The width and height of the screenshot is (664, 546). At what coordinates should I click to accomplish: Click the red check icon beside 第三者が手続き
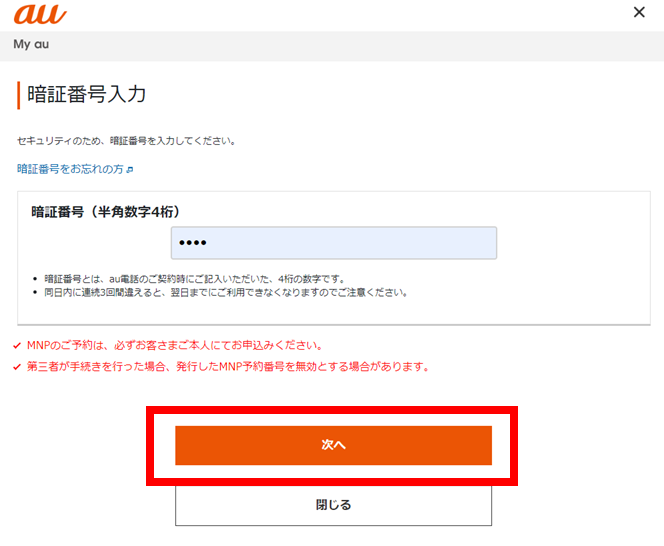pyautogui.click(x=17, y=367)
